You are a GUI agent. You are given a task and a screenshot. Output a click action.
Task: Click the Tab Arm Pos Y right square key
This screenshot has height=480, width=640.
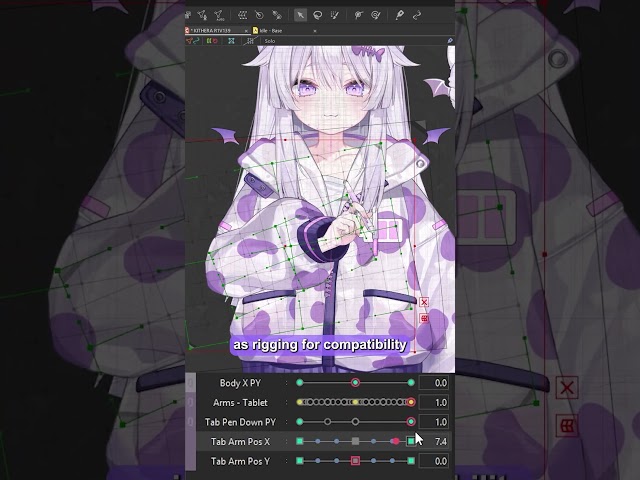(x=411, y=461)
